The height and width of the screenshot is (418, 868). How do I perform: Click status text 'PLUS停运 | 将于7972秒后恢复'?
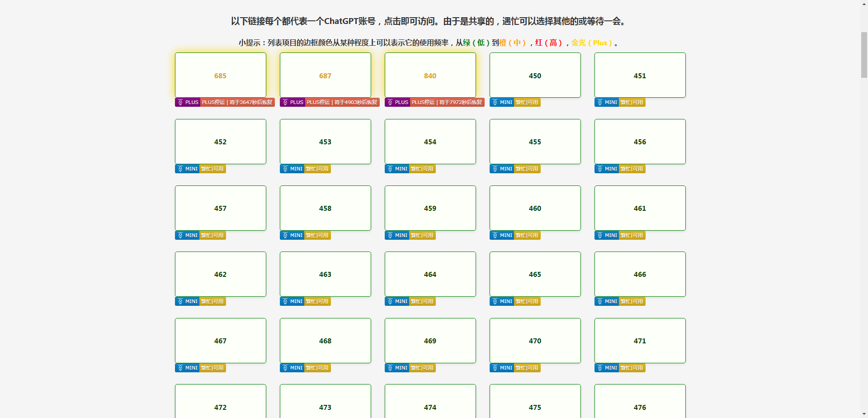click(x=447, y=102)
